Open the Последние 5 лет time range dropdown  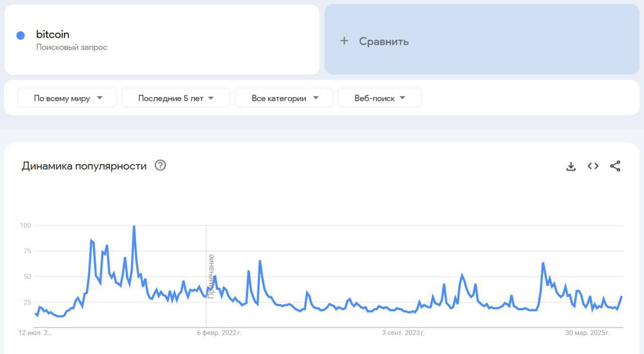176,98
